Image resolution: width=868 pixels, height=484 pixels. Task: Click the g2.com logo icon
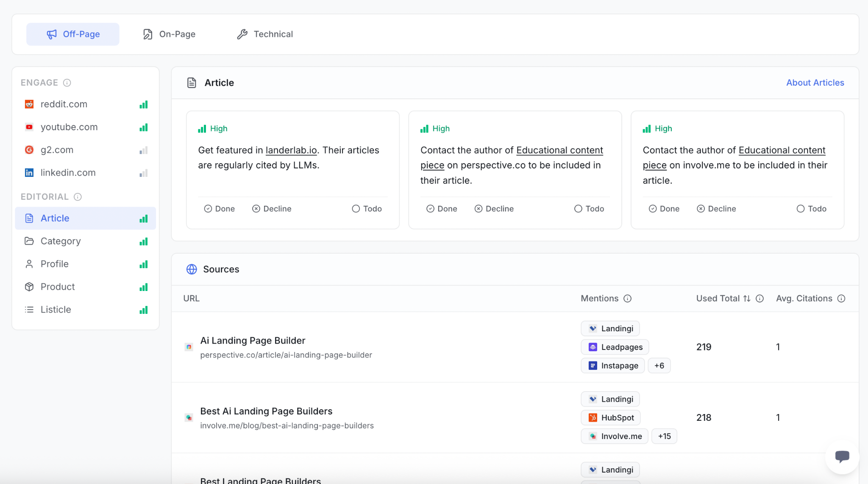29,150
